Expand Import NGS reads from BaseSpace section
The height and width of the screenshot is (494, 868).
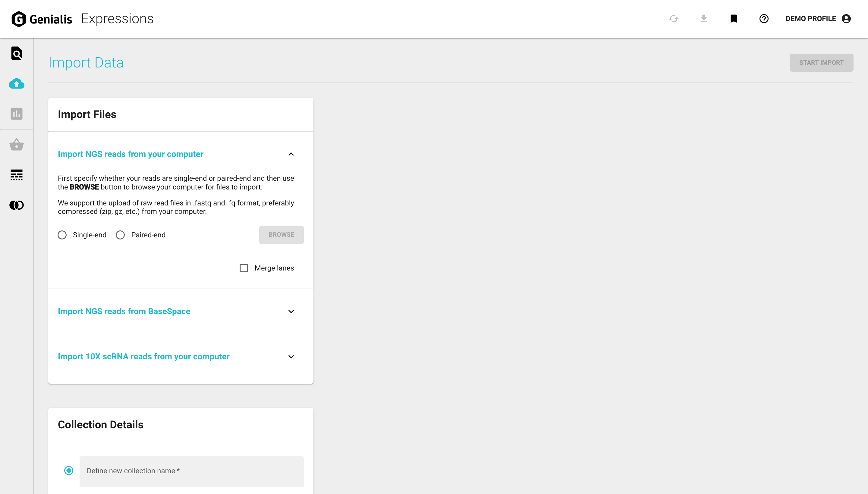(x=291, y=311)
